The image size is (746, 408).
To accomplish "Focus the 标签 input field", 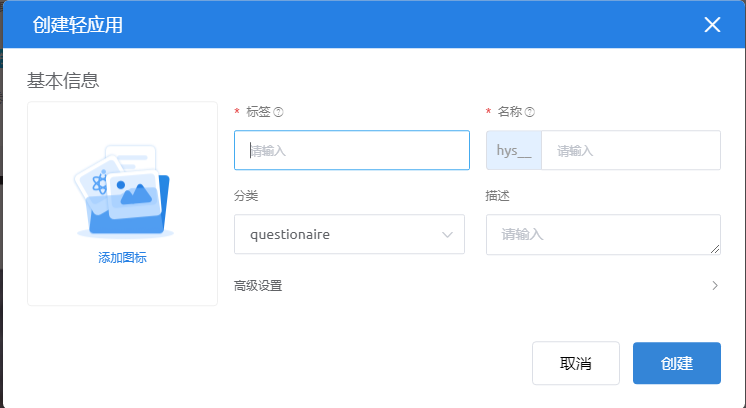I will click(352, 150).
